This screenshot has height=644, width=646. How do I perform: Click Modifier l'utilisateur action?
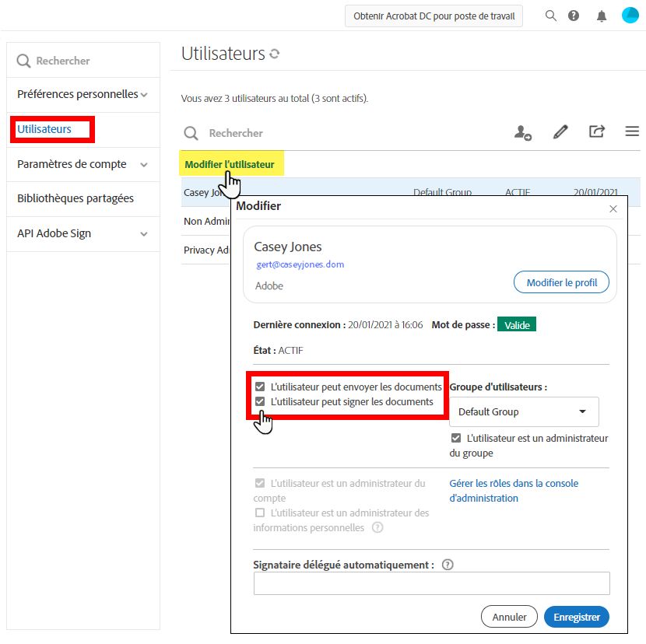230,164
